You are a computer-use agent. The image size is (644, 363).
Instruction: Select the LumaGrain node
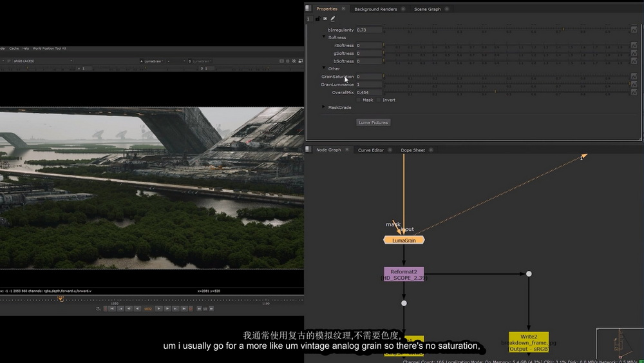coord(404,240)
